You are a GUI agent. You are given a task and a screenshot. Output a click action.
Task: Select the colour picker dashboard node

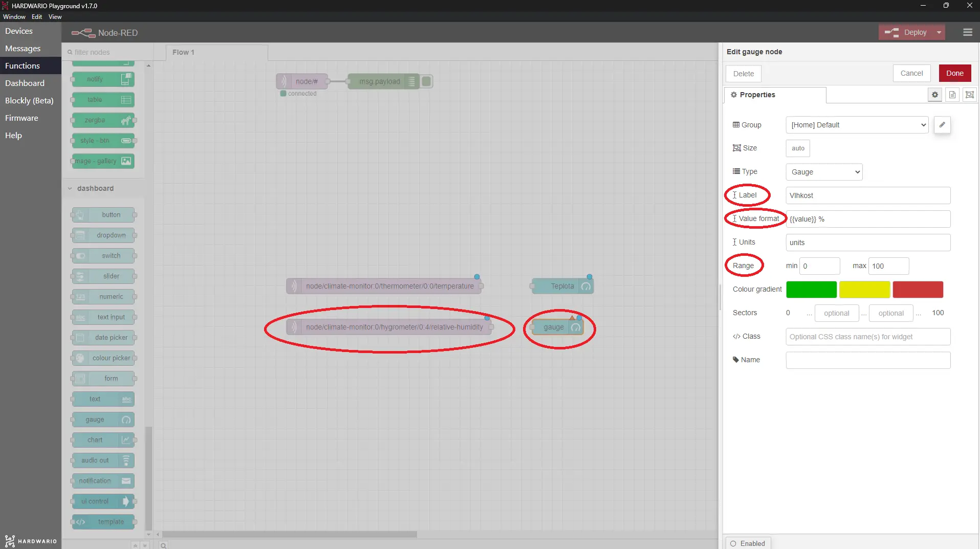pyautogui.click(x=103, y=358)
